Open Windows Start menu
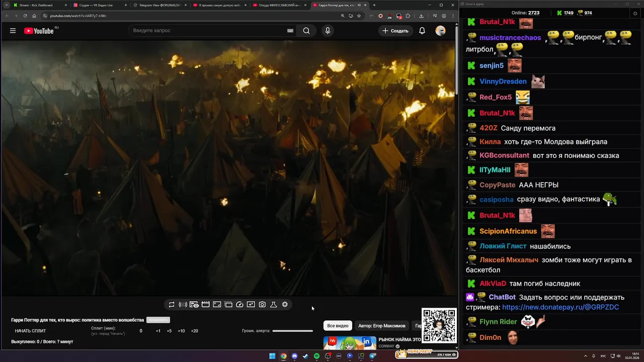The width and height of the screenshot is (644, 362). (x=272, y=356)
